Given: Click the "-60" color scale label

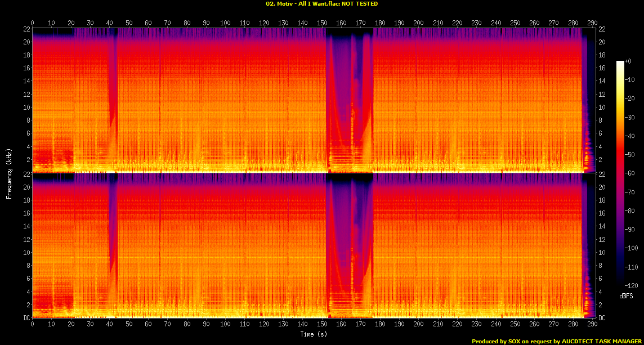Looking at the screenshot, I should (x=629, y=173).
